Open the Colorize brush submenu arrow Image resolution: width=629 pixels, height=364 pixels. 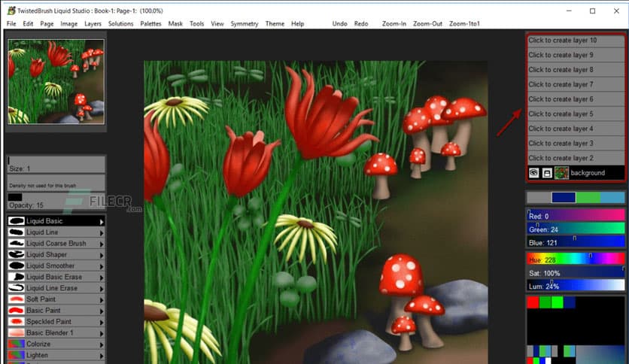102,344
